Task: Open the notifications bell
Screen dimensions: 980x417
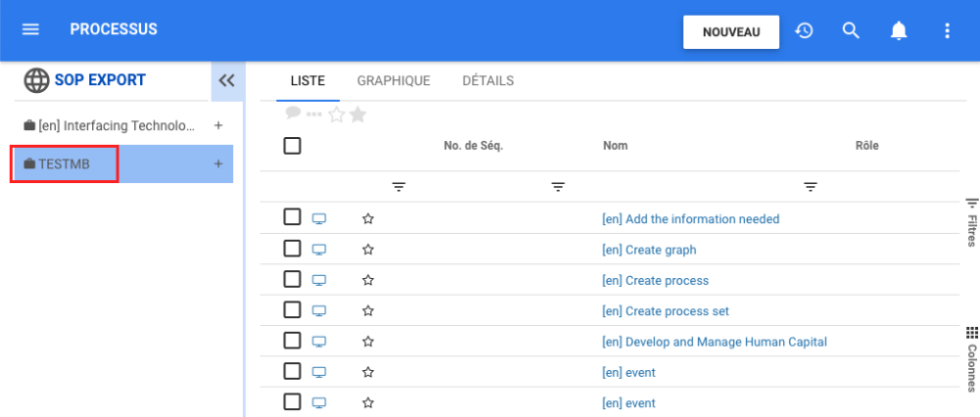Action: click(x=899, y=30)
